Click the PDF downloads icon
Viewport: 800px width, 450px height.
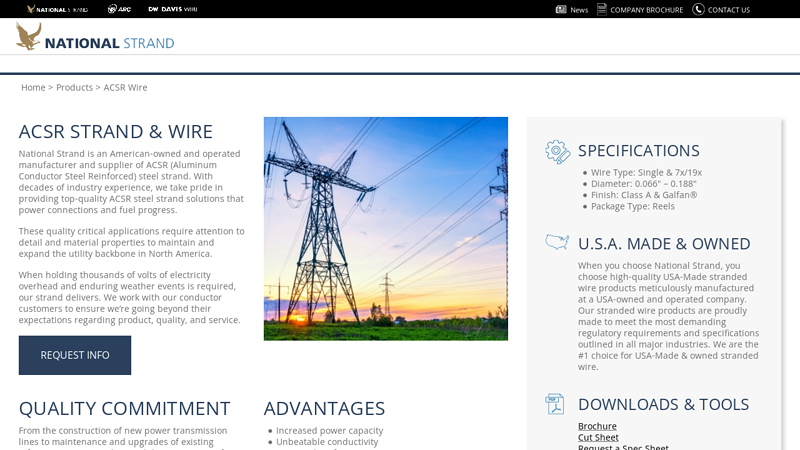(x=555, y=404)
